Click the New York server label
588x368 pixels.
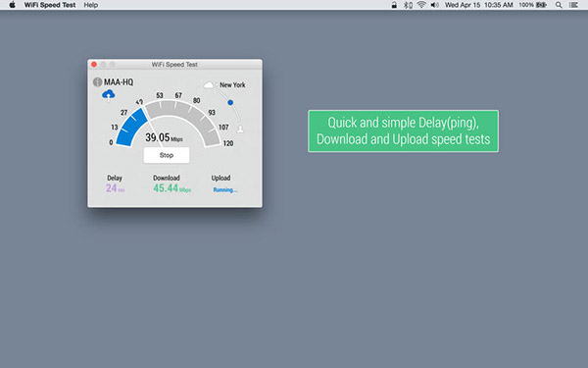(232, 84)
